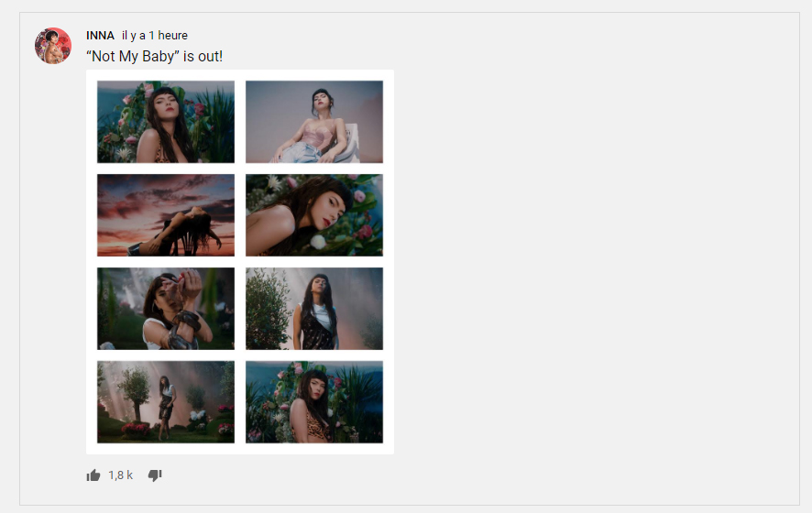812x513 pixels.
Task: Open the 'il y a 1 heure' timestamp
Action: [x=155, y=35]
